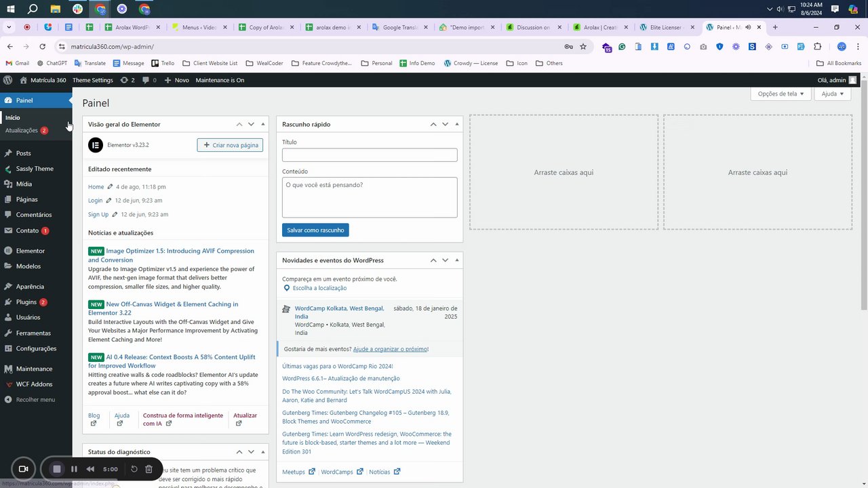Click Criar nova página button
Screen dimensions: 868x488
(230, 145)
